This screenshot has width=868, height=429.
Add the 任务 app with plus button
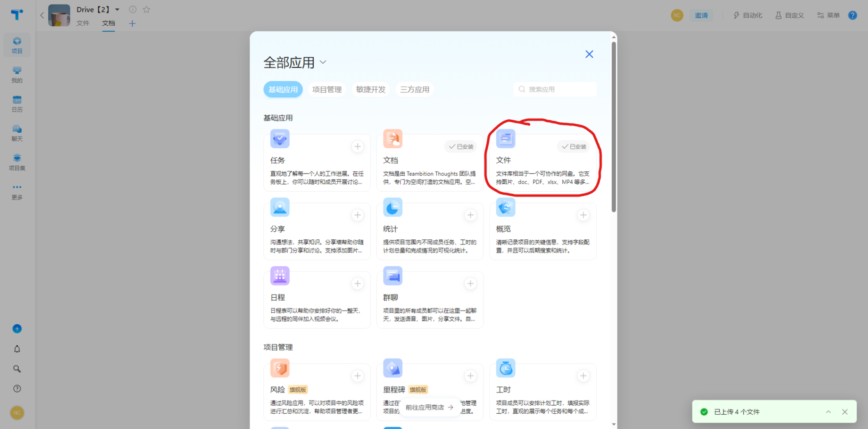[358, 147]
